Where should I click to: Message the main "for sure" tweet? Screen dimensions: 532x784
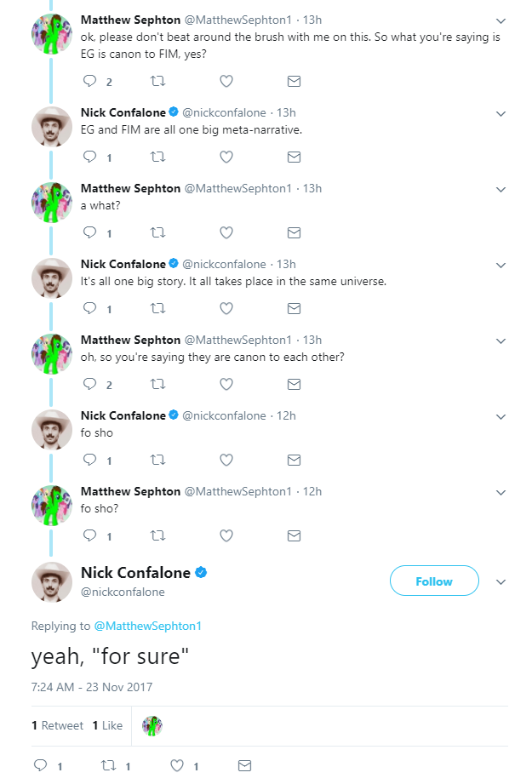(244, 765)
